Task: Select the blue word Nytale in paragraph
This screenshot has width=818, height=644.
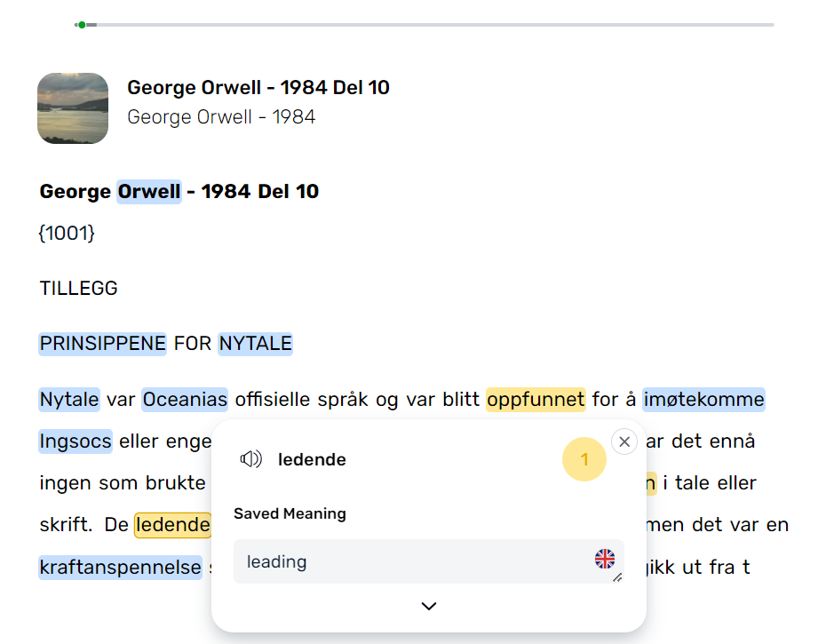Action: coord(69,399)
